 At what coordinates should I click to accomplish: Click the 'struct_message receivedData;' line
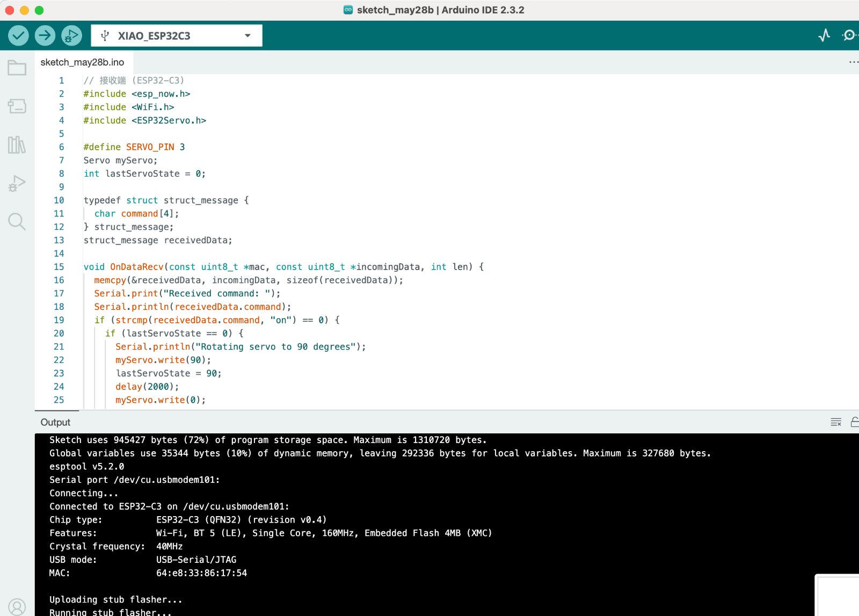pyautogui.click(x=158, y=241)
